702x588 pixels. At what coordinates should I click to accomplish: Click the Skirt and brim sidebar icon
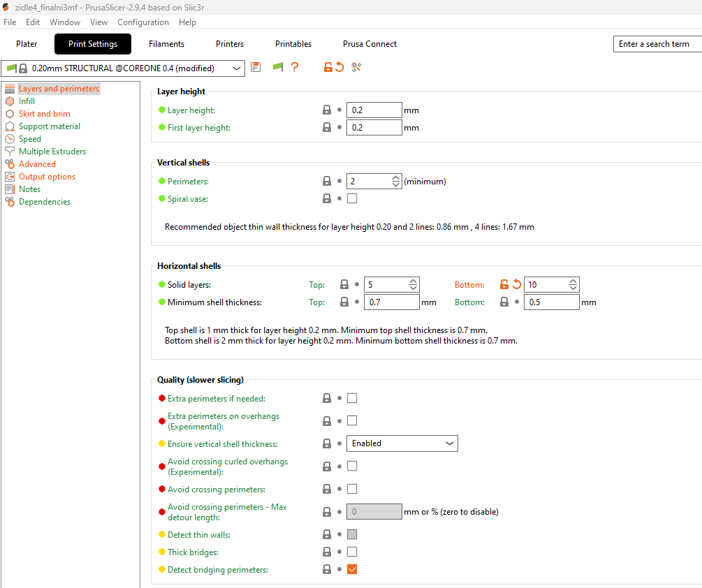10,114
